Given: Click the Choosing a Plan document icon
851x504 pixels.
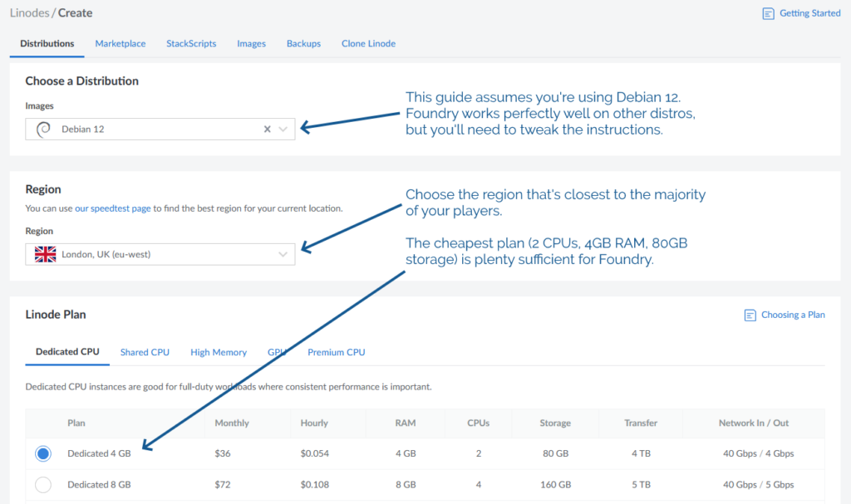Looking at the screenshot, I should (750, 315).
